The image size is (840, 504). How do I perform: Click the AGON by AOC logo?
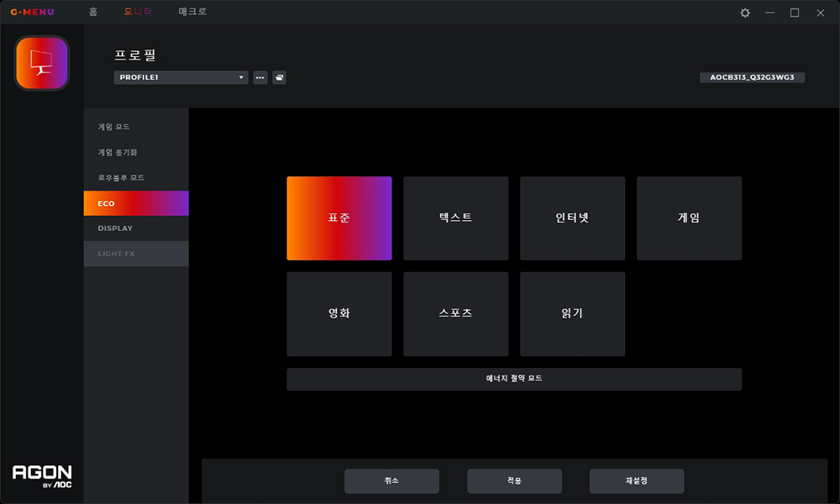click(x=42, y=476)
